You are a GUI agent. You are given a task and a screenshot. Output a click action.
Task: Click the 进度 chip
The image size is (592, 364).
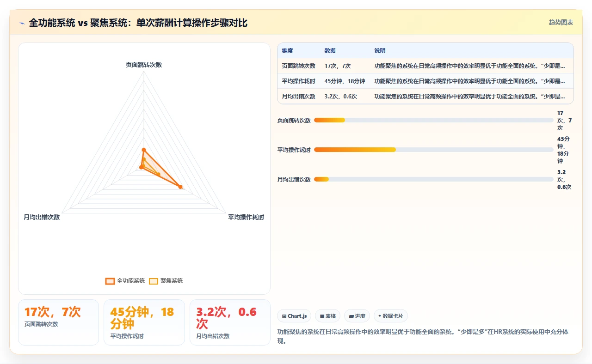(x=357, y=316)
